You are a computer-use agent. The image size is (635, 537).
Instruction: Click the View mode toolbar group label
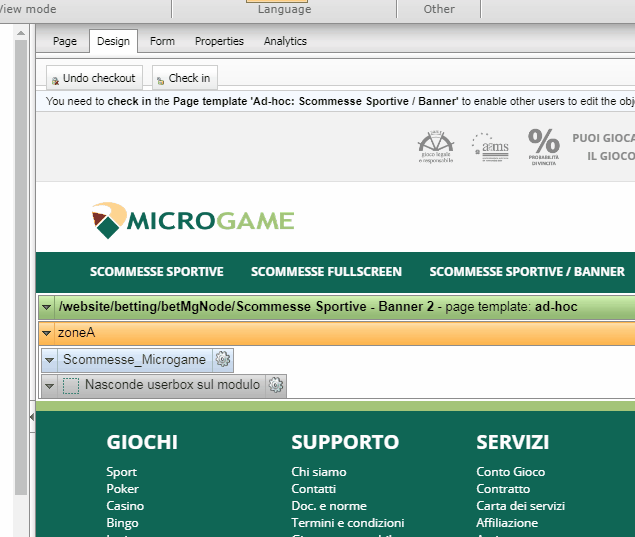click(28, 9)
